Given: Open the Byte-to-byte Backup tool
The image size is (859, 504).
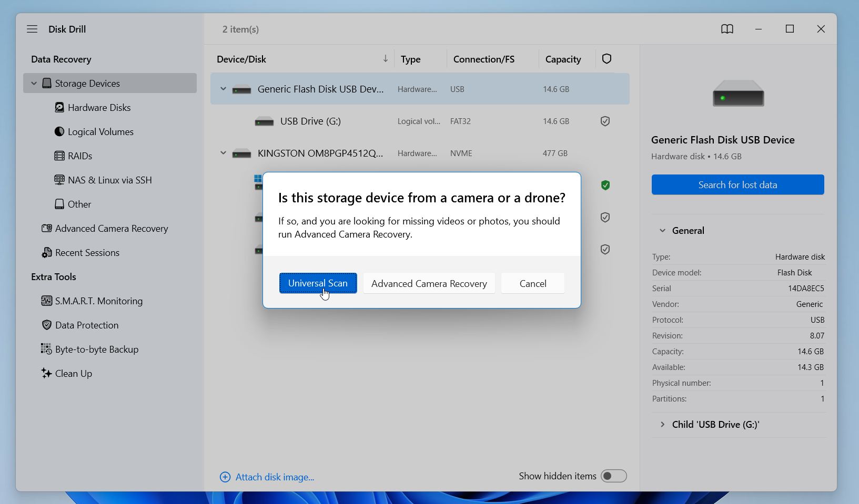Looking at the screenshot, I should [46, 349].
